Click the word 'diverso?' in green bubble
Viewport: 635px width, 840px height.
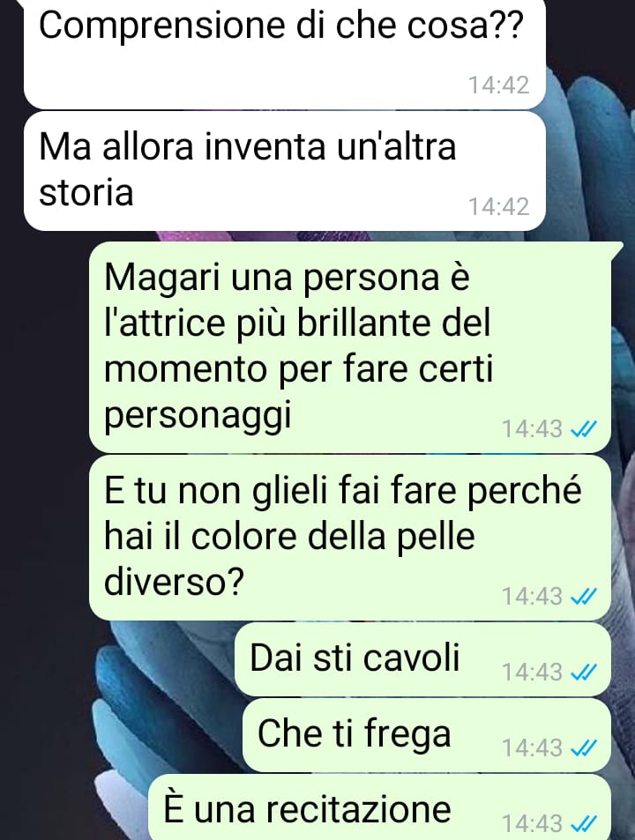174,582
